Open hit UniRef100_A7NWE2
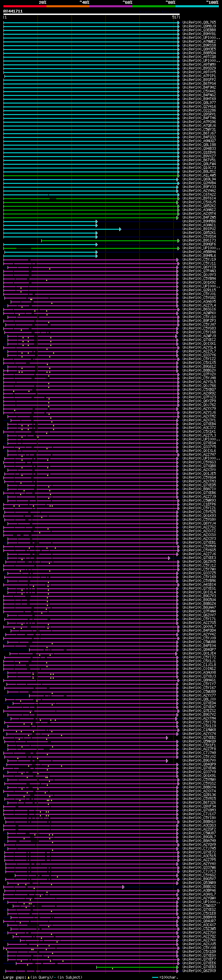This screenshot has height=980, width=222. click(x=199, y=41)
